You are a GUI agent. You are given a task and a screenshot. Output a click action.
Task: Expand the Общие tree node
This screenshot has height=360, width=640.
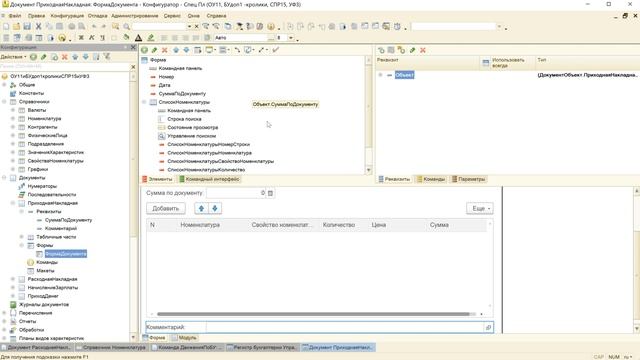[4, 85]
